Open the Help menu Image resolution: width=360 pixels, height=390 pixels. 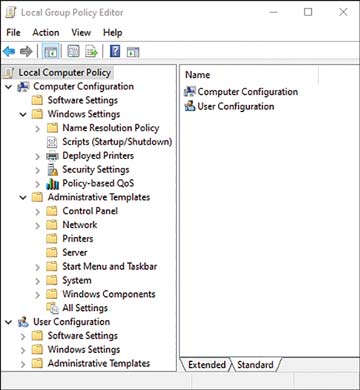coord(113,33)
